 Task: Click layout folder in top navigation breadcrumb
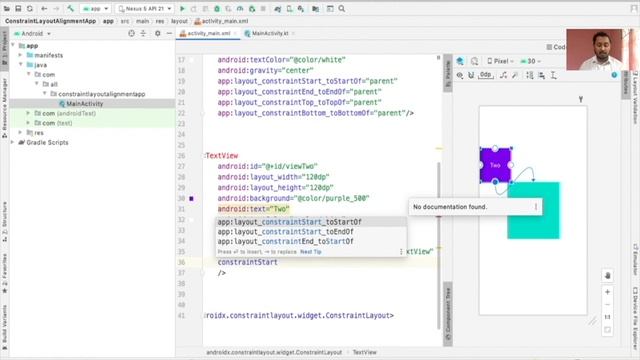point(179,21)
